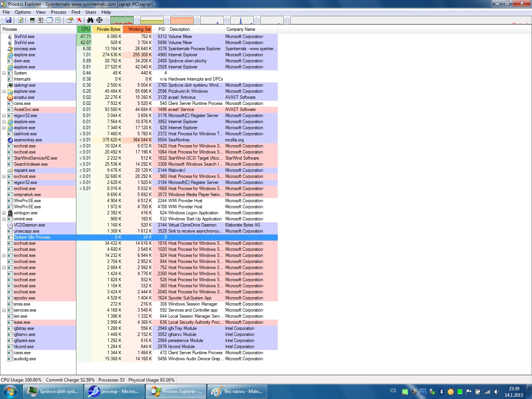Viewport: 532px width, 399px height.
Task: Toggle the Show Process Tree toolbar icon
Action: tap(41, 20)
